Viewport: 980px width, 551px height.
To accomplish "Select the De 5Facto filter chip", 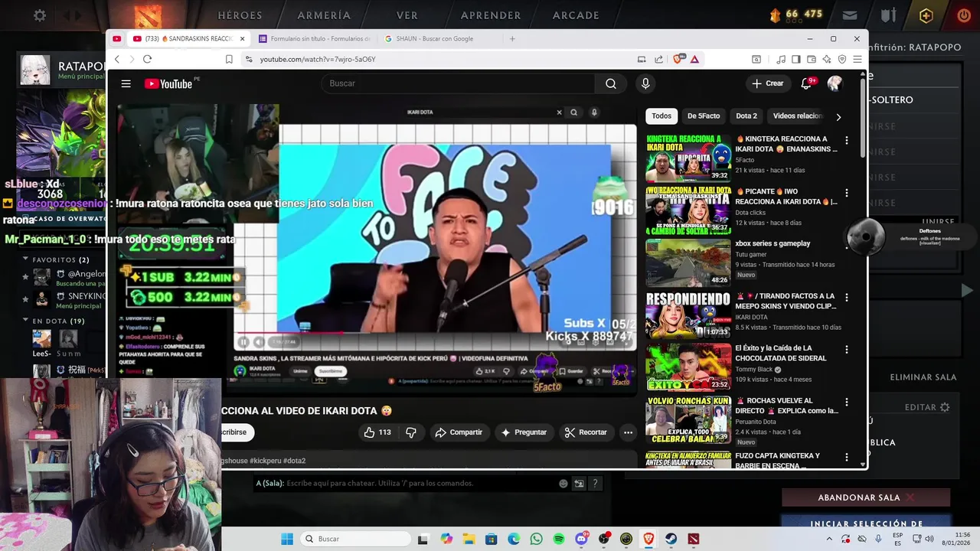I will (704, 116).
